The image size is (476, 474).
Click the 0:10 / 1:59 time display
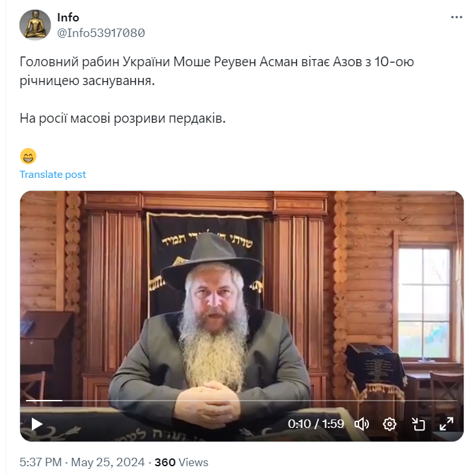click(316, 424)
